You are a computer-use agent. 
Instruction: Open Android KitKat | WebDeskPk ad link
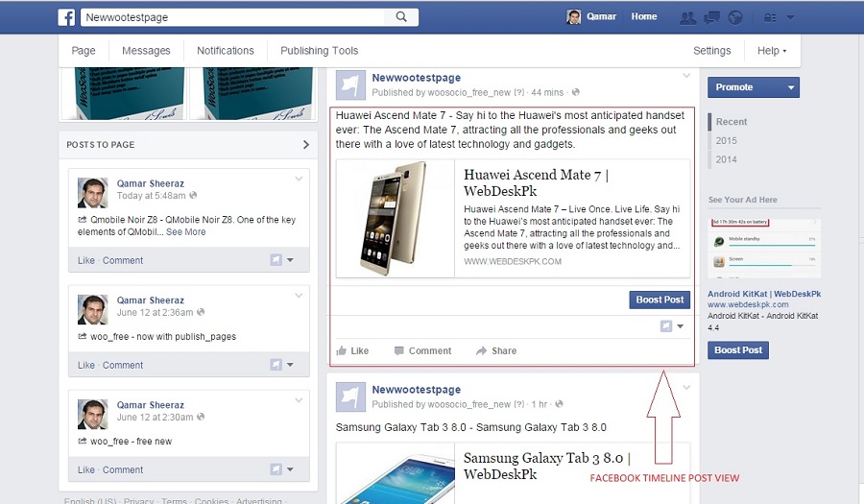point(764,294)
